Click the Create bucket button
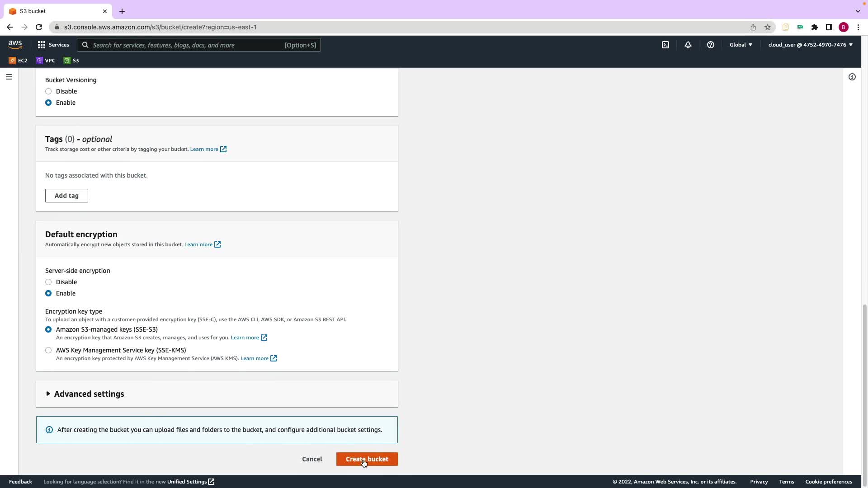Screen dimensions: 868x488 (x=367, y=459)
